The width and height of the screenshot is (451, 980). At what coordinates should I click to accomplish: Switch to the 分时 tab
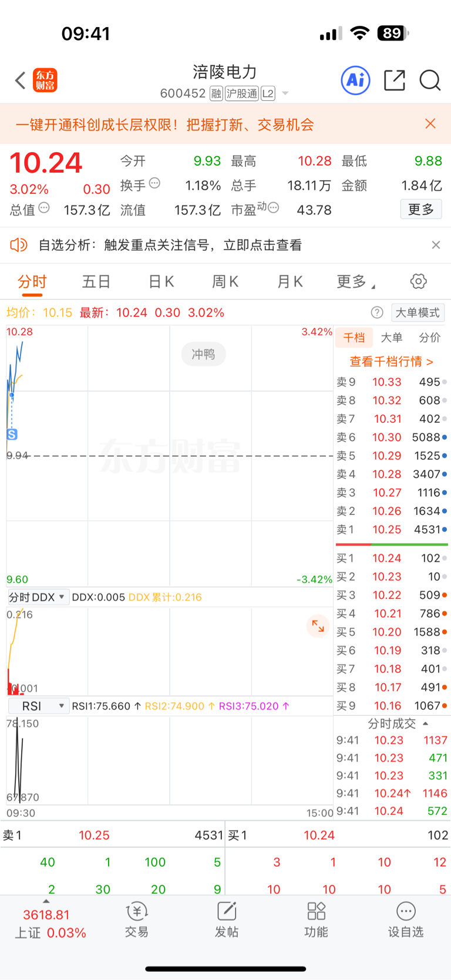(x=32, y=282)
